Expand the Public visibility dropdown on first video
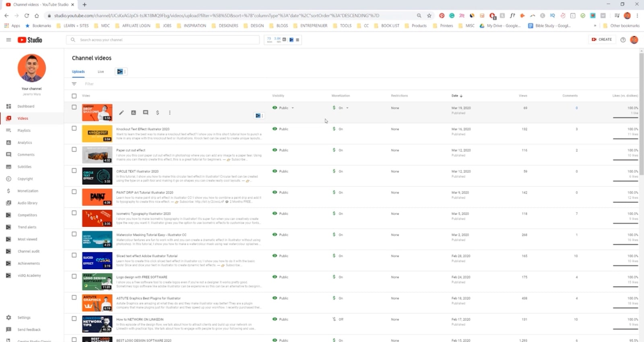Screen dimensions: 644x342 point(293,108)
